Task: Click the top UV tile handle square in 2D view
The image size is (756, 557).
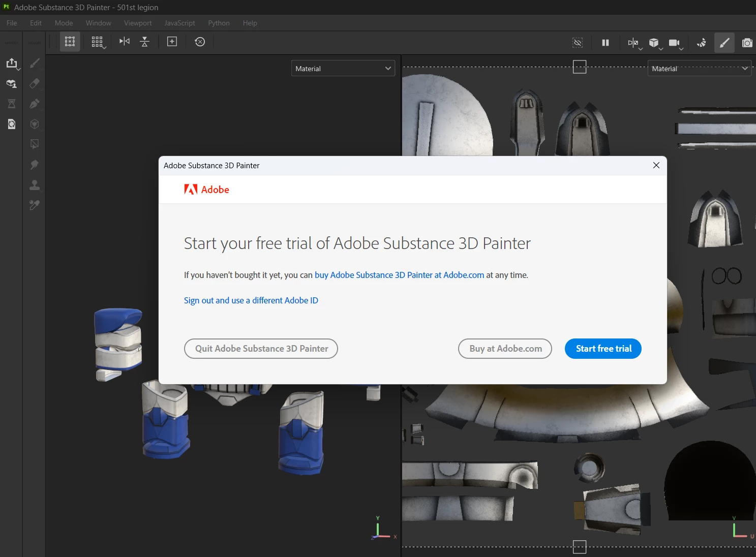Action: 580,67
